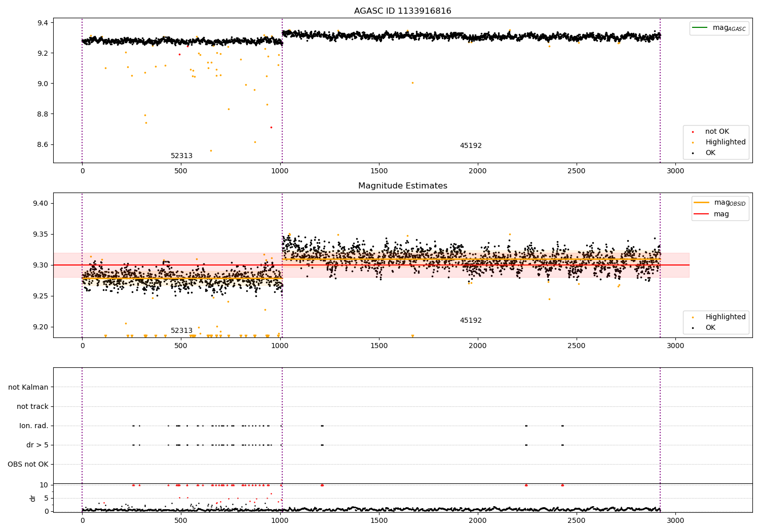Click the 'not Kalman' row label

[x=28, y=387]
